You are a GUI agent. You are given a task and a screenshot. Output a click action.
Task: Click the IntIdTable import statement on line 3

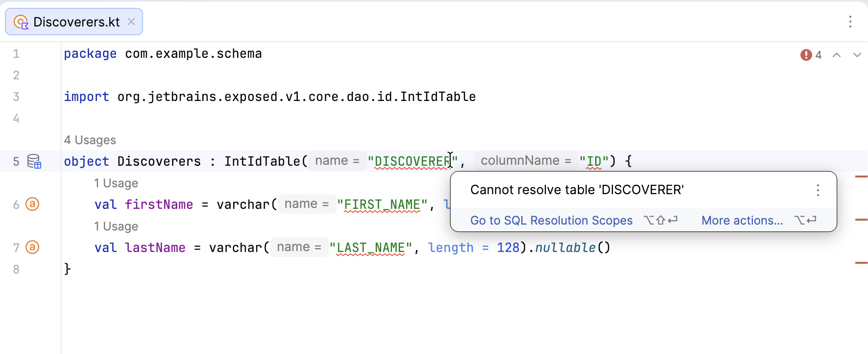click(x=270, y=97)
